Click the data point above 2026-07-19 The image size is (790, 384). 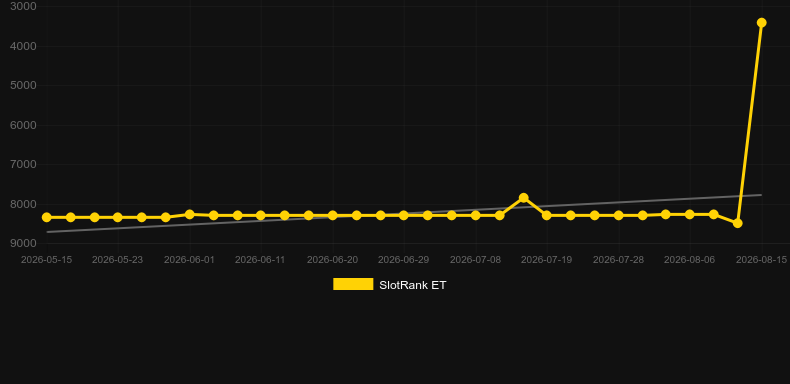[x=547, y=215]
